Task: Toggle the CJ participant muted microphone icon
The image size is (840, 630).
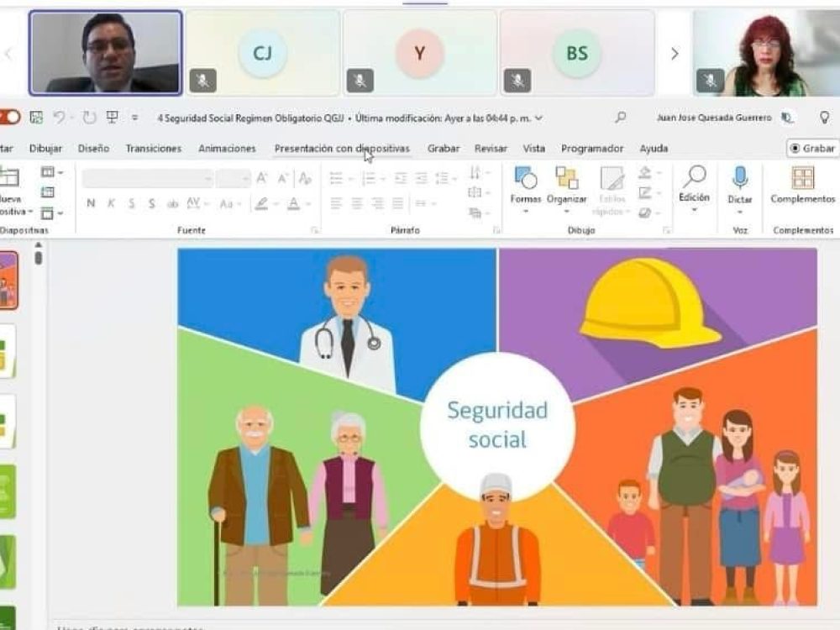Action: pos(202,81)
